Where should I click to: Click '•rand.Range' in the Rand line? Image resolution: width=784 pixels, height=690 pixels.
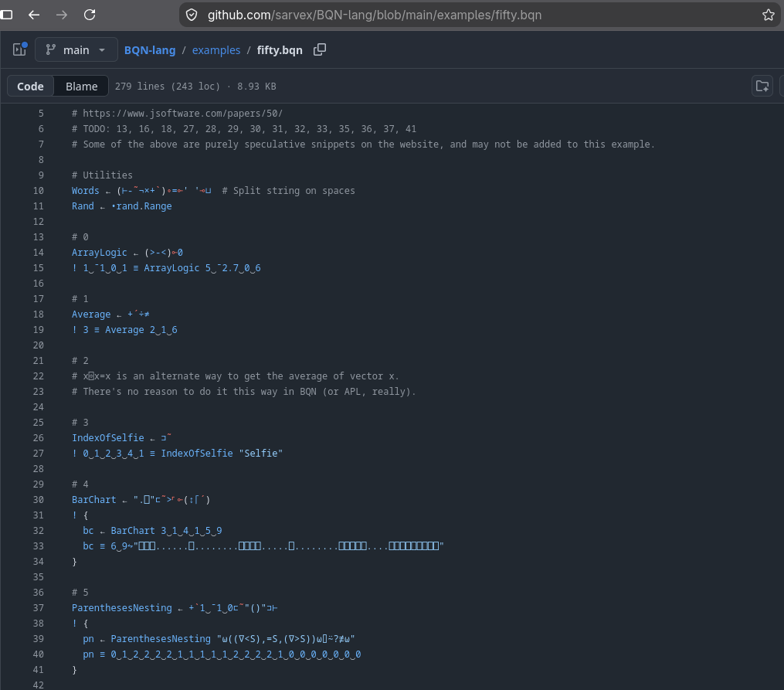(x=141, y=206)
